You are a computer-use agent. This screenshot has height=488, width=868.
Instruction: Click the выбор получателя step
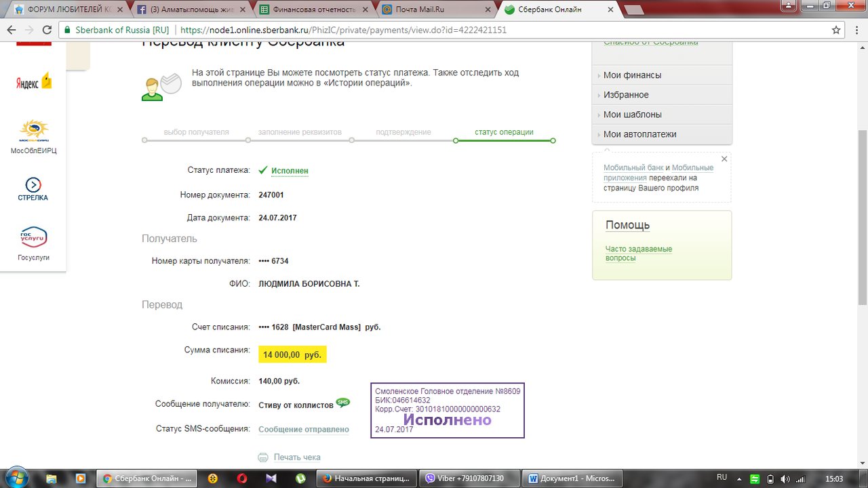tap(197, 132)
